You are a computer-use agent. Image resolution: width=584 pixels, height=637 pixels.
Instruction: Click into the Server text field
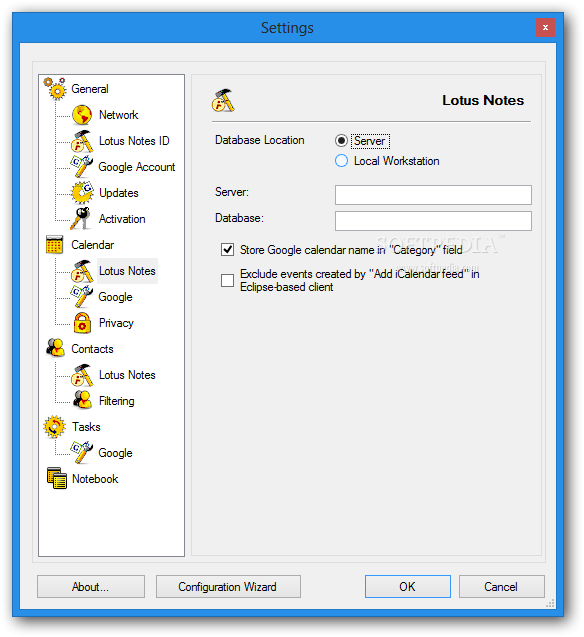pyautogui.click(x=433, y=195)
